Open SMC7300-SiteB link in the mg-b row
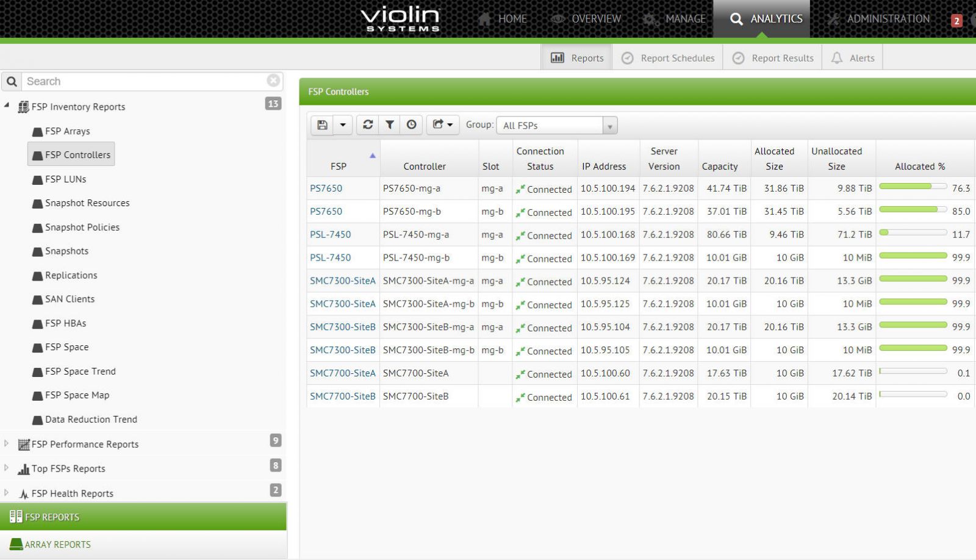This screenshot has height=560, width=976. [x=343, y=350]
